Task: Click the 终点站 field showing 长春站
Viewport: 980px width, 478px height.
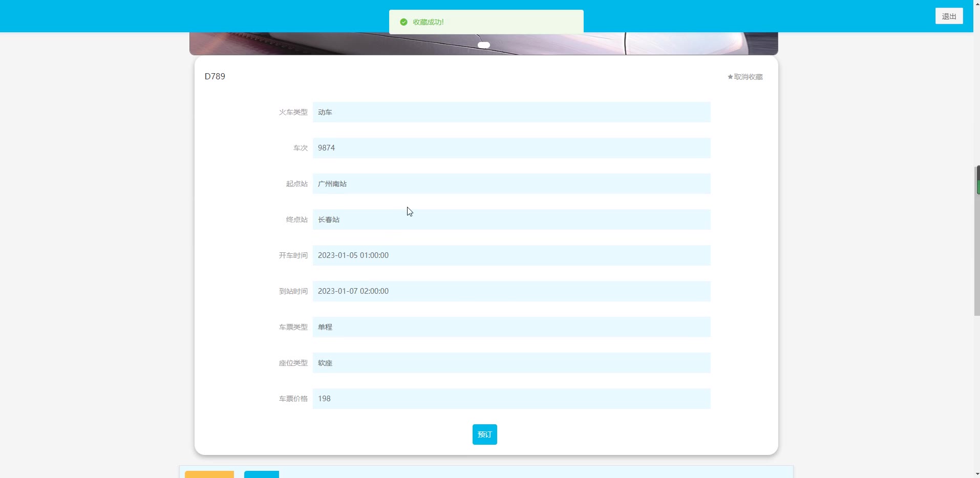Action: click(x=512, y=220)
